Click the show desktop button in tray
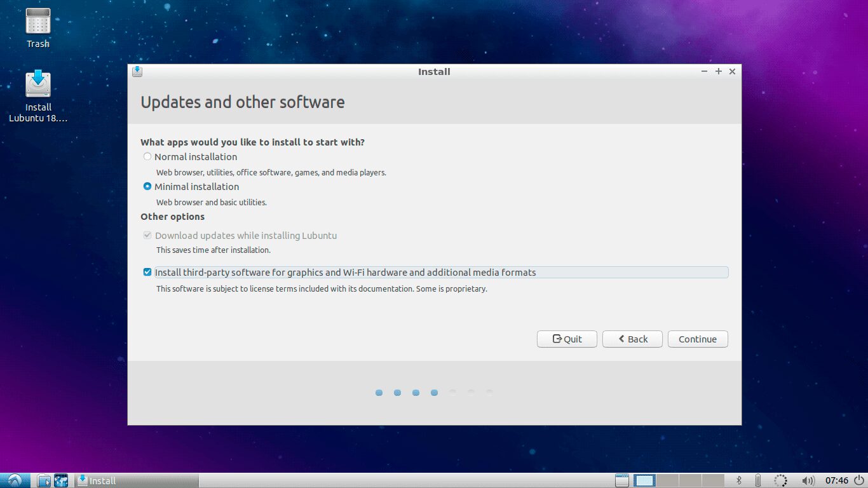Image resolution: width=868 pixels, height=488 pixels. point(621,480)
